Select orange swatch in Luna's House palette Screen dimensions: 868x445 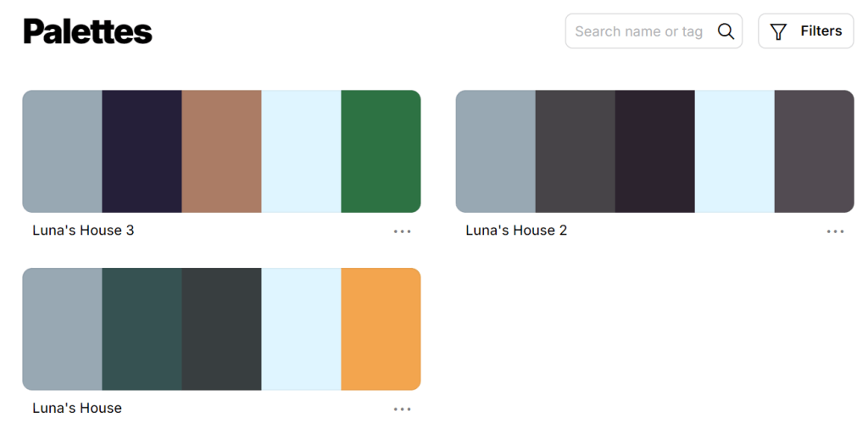(x=381, y=329)
